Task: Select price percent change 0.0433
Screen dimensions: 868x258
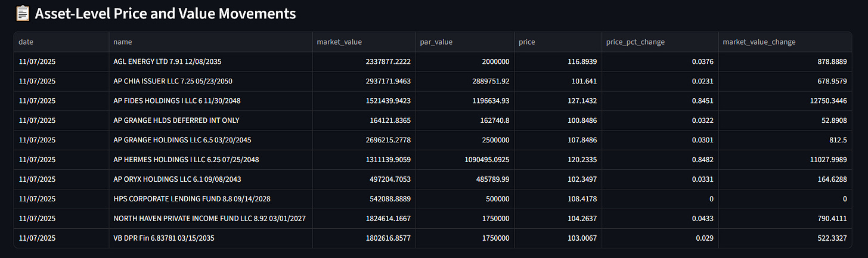Action: click(659, 219)
